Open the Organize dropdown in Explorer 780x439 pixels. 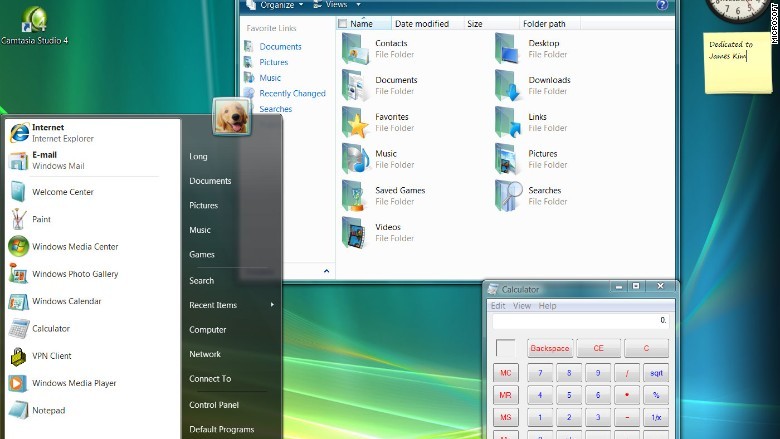[x=278, y=4]
